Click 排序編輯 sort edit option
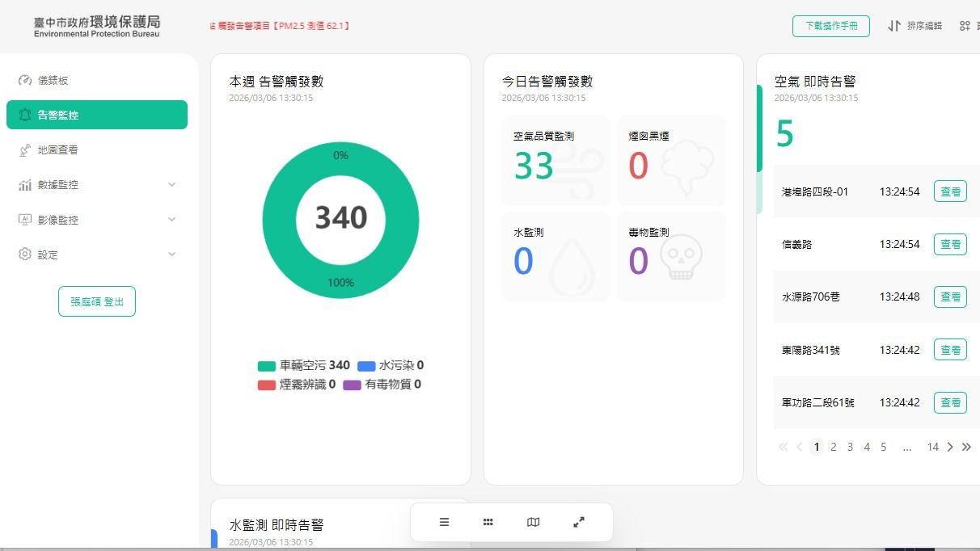The height and width of the screenshot is (551, 980). point(924,26)
